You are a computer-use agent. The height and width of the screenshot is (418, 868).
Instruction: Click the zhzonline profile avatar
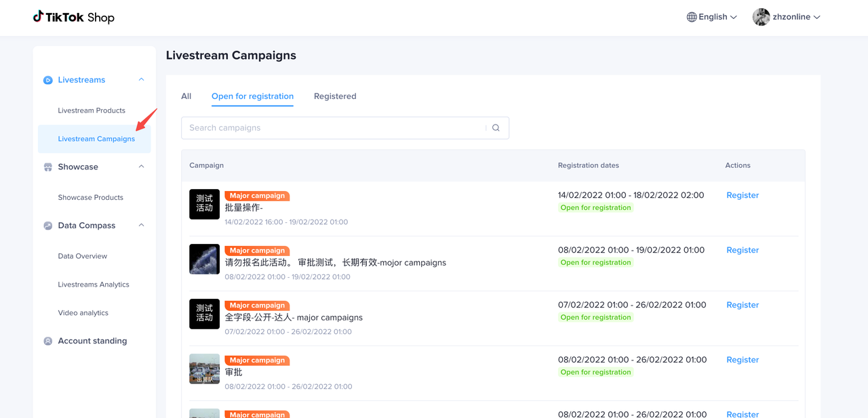tap(761, 17)
